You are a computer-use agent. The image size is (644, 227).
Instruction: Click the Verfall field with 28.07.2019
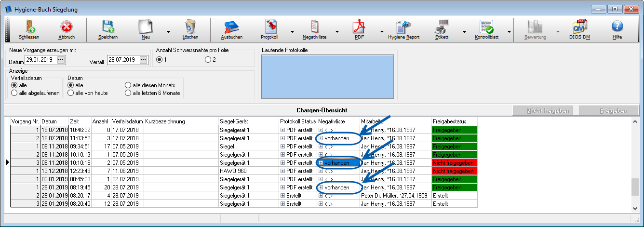pyautogui.click(x=123, y=60)
